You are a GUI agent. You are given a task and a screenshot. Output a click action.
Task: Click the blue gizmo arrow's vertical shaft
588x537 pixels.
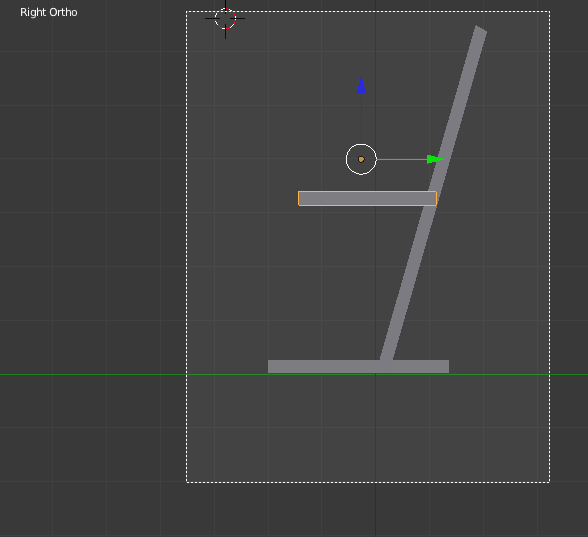(x=361, y=118)
